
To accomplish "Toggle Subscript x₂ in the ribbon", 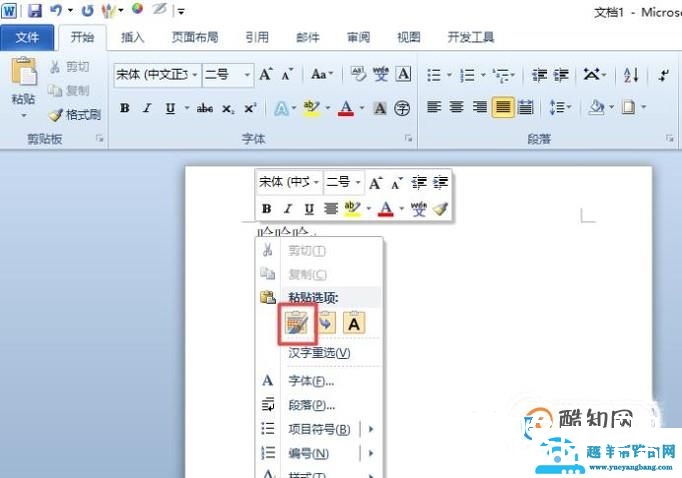I will [227, 109].
